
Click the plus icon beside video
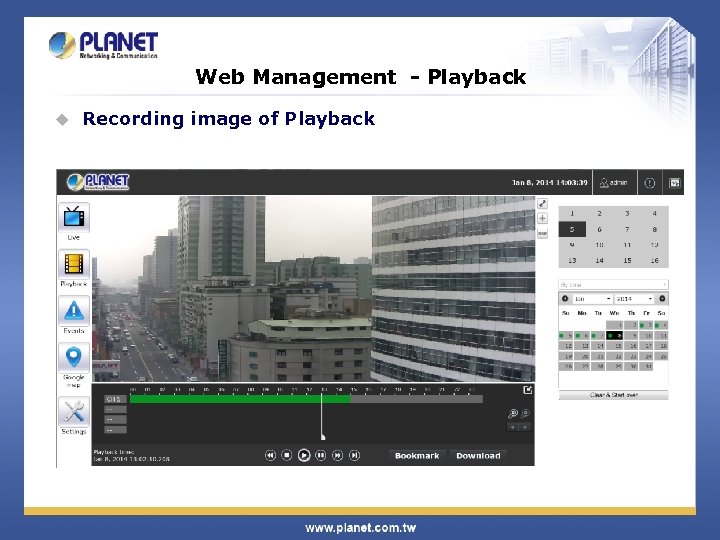(x=542, y=218)
